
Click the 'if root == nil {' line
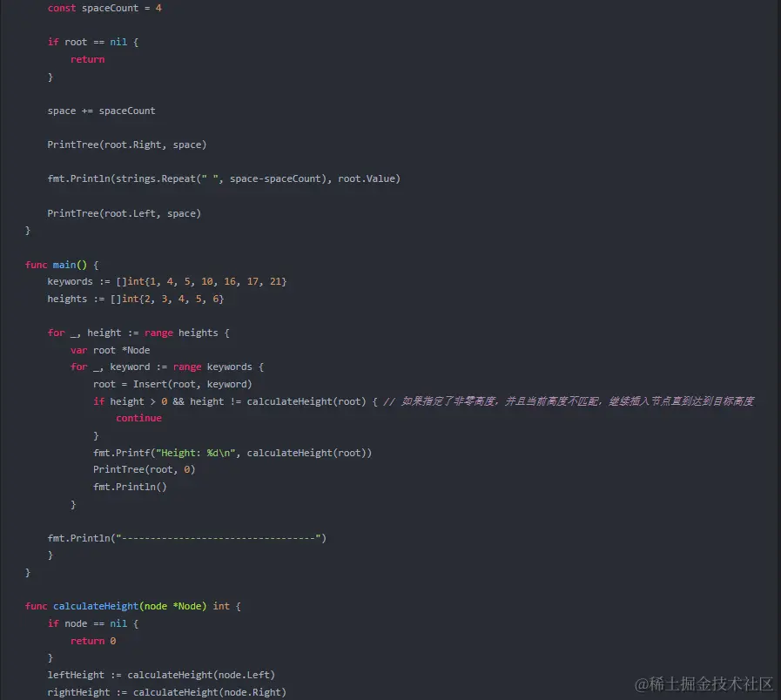tap(93, 42)
